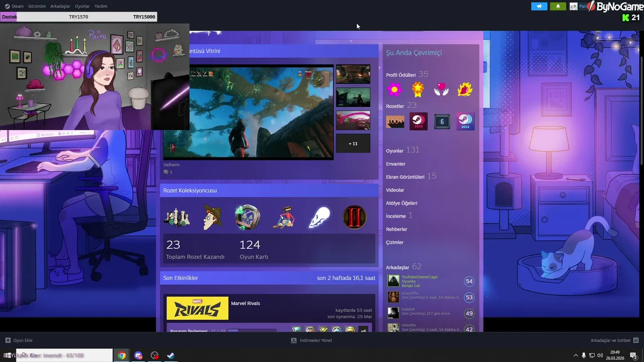Viewport: 644px width, 362px height.
Task: Open the Çizimler link
Action: click(x=394, y=242)
